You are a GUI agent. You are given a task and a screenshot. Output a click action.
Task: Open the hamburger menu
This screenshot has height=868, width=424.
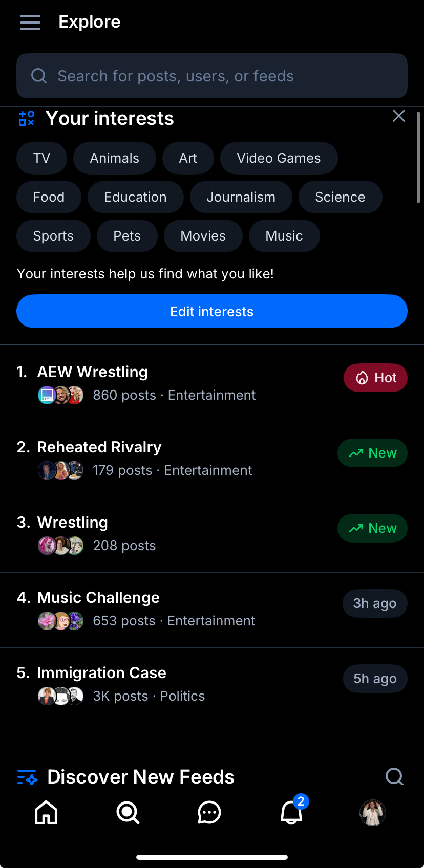(30, 22)
